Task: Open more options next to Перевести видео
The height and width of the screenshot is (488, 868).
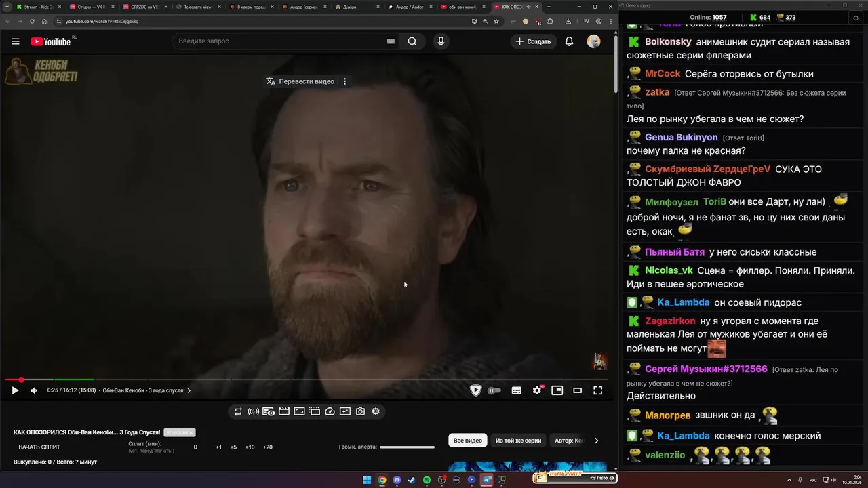Action: point(344,81)
